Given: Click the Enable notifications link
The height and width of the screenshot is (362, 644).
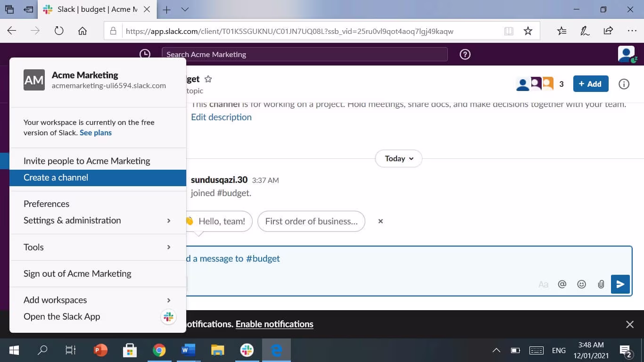Looking at the screenshot, I should (x=274, y=324).
